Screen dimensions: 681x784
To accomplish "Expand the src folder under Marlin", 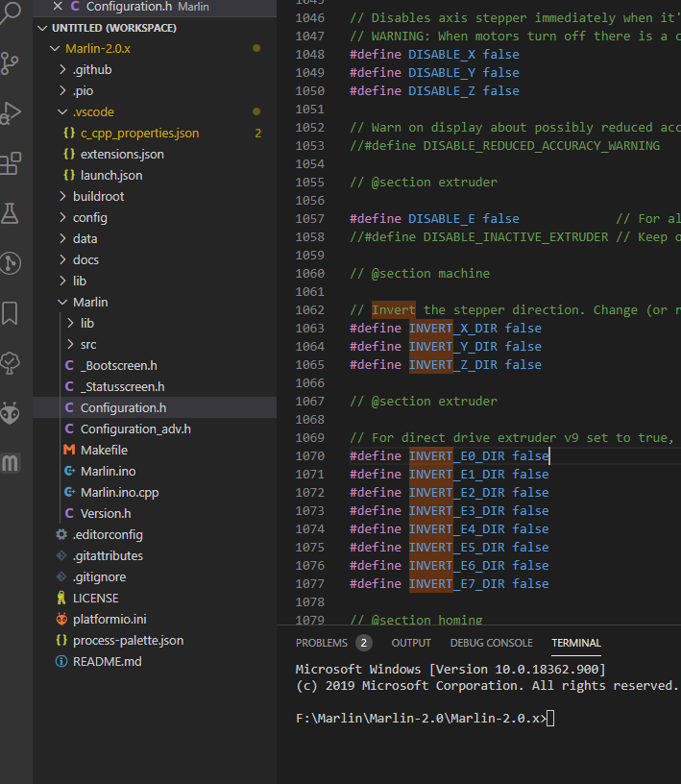I will point(70,344).
